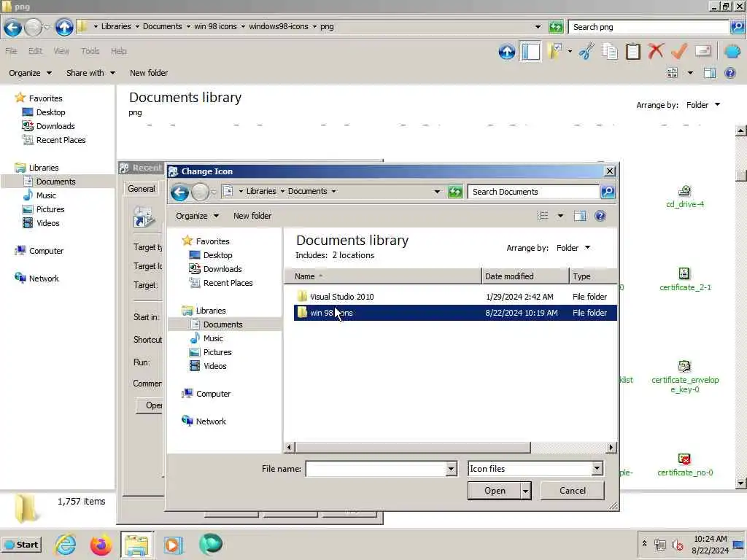Open Edit menu in png window

[x=35, y=51]
